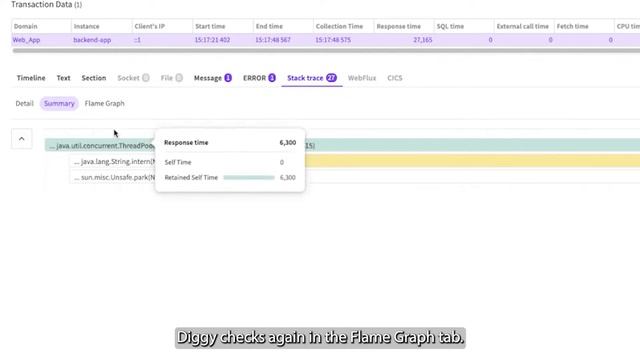Click the 15:17:48 575 collection time cell
Viewport: 640px width, 360px height.
click(333, 40)
